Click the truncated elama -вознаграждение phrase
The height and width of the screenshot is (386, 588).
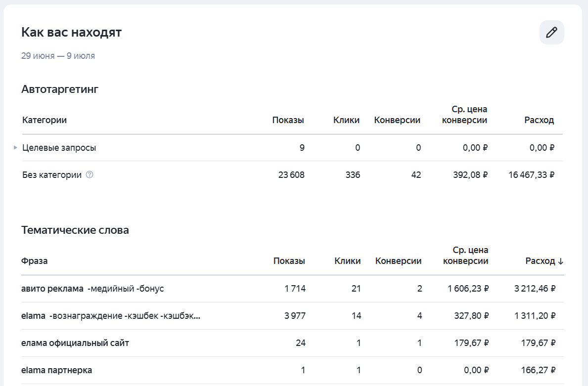111,316
